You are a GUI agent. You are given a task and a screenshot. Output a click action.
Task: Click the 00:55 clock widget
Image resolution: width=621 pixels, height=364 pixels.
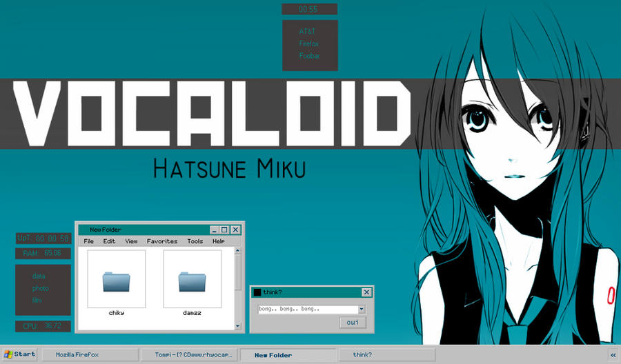click(x=309, y=9)
